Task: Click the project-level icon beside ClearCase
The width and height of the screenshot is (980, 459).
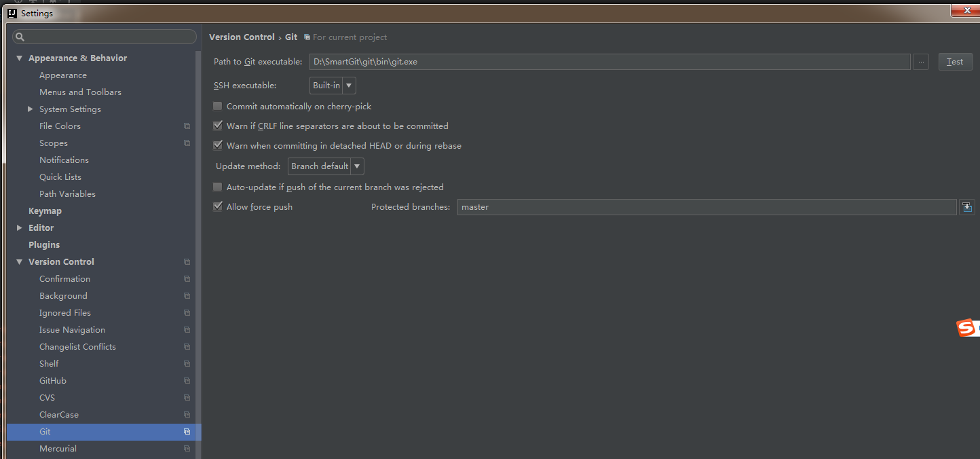Action: click(x=187, y=415)
